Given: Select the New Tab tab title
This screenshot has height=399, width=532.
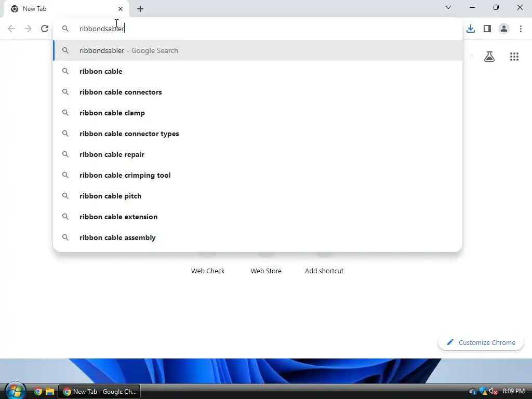Looking at the screenshot, I should tap(34, 9).
